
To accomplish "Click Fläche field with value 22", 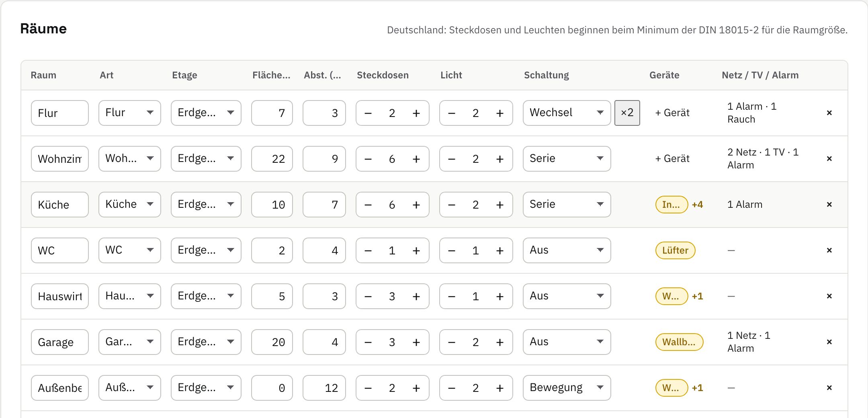I will pos(272,159).
